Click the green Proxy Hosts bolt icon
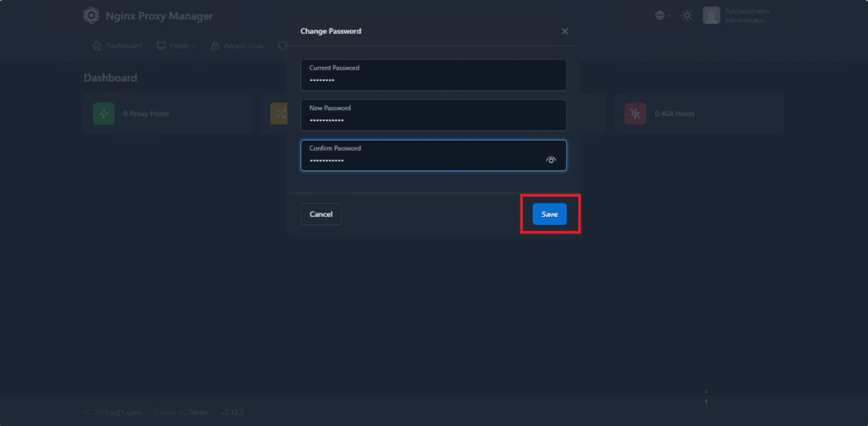 [103, 114]
